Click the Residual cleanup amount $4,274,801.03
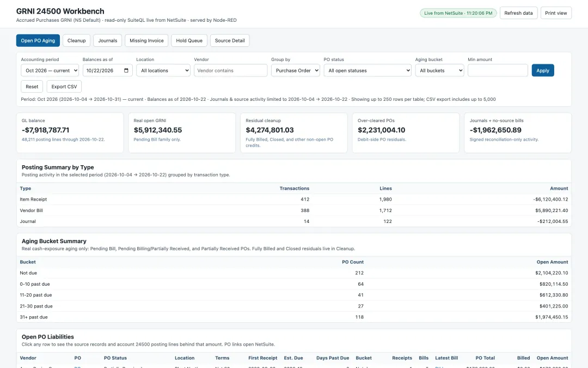 [x=269, y=130]
